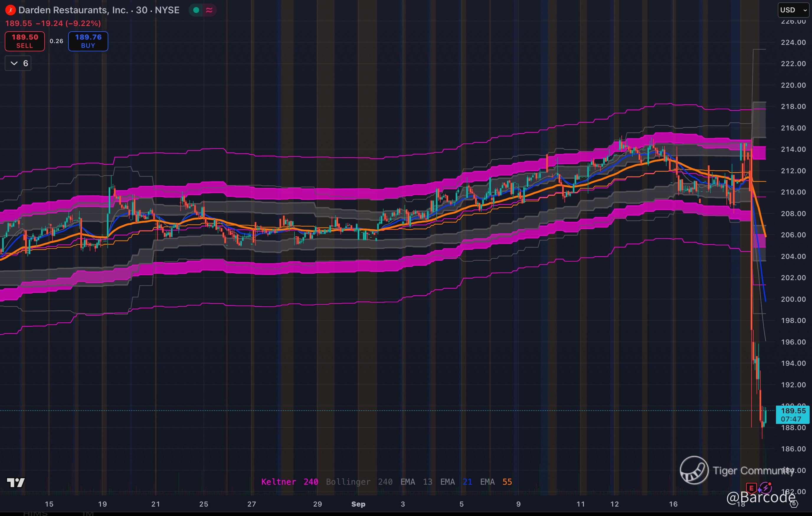Click the Darden Restaurants red logo icon
The height and width of the screenshot is (516, 812).
click(x=10, y=10)
